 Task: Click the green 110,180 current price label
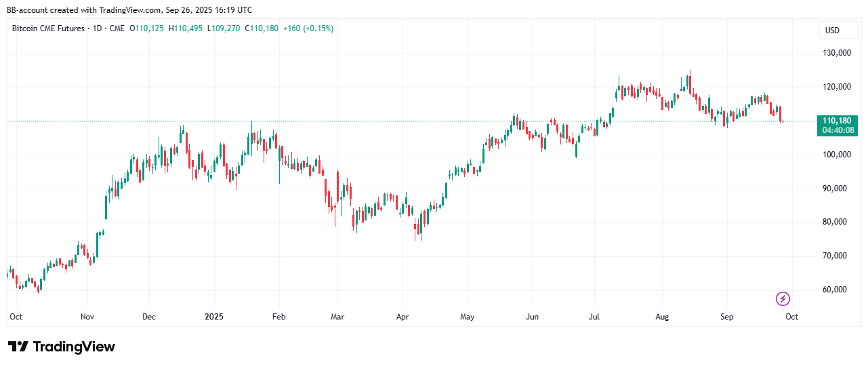[x=837, y=121]
